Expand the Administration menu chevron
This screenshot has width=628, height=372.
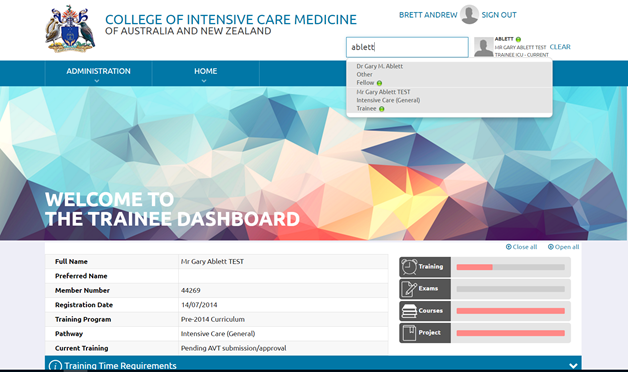97,81
